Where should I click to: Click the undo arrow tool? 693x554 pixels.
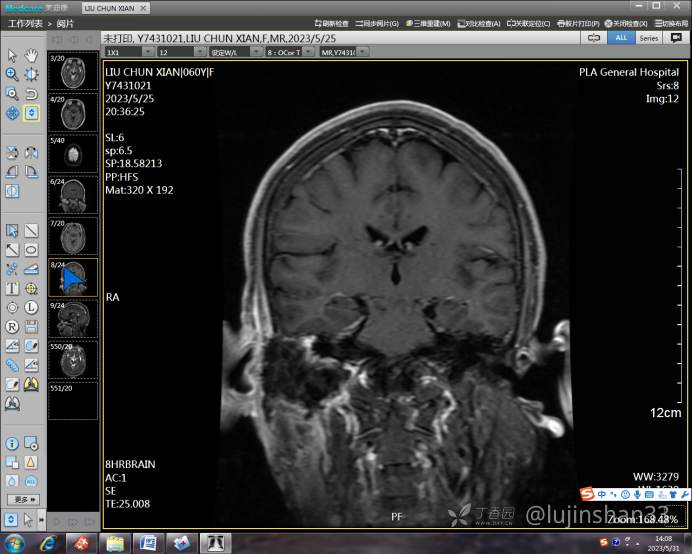click(x=31, y=93)
